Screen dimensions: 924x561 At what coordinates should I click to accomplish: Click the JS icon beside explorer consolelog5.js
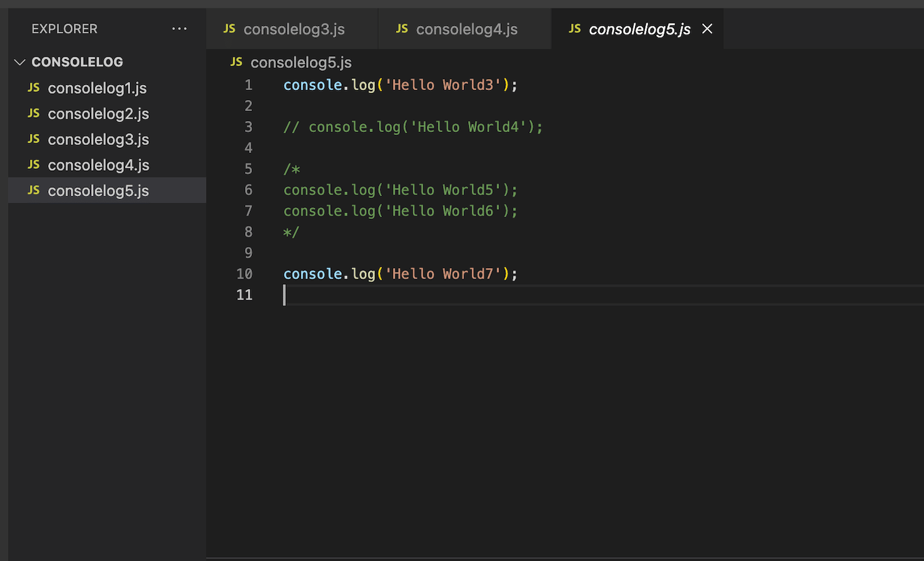coord(34,190)
